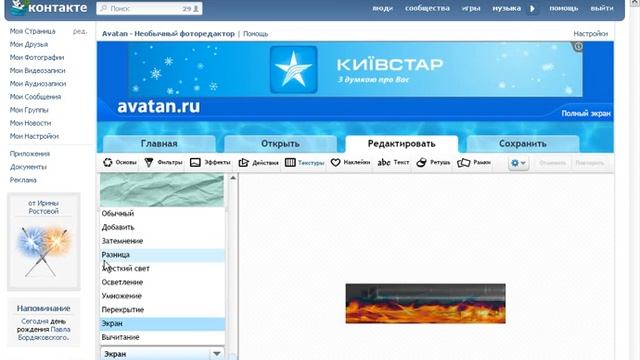Open Мои Настройки in sidebar

click(x=34, y=136)
